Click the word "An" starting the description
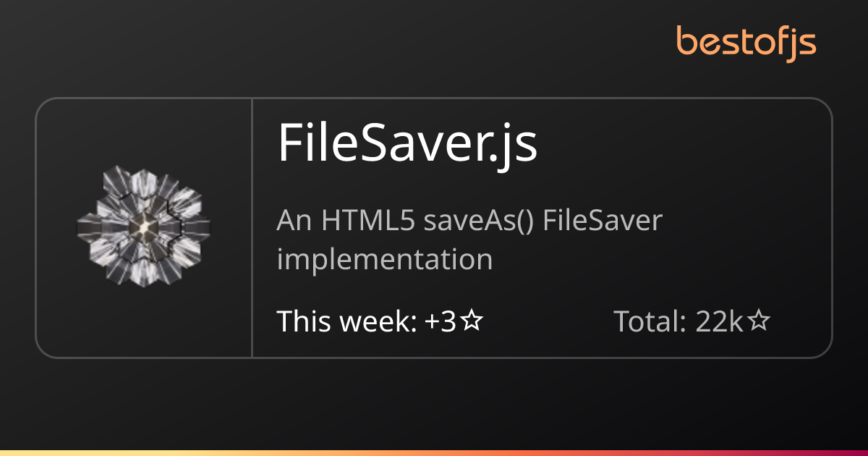 tap(292, 221)
